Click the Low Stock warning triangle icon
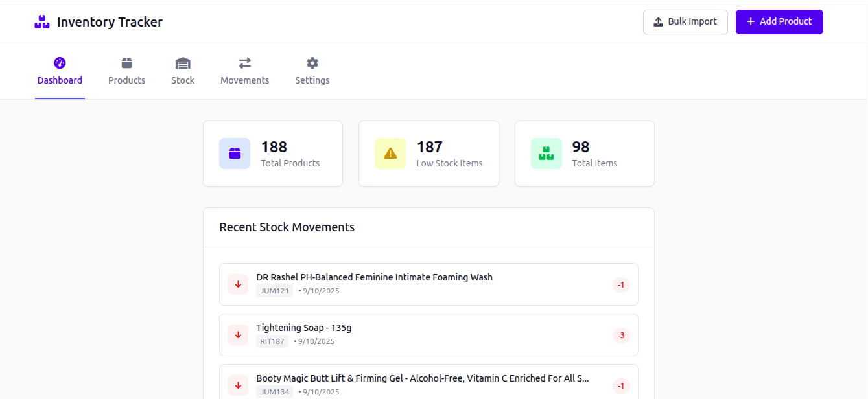This screenshot has width=868, height=399. (390, 154)
